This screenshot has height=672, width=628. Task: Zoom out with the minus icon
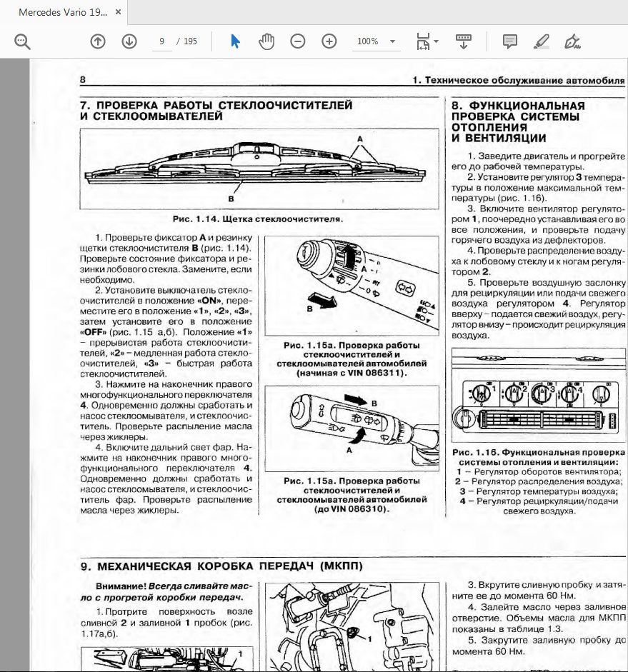coord(298,43)
